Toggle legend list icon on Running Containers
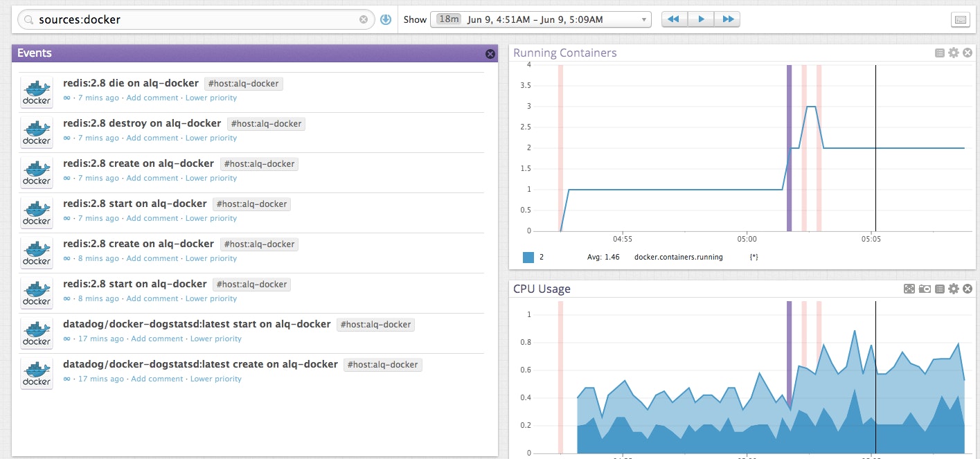This screenshot has width=980, height=459. [940, 53]
